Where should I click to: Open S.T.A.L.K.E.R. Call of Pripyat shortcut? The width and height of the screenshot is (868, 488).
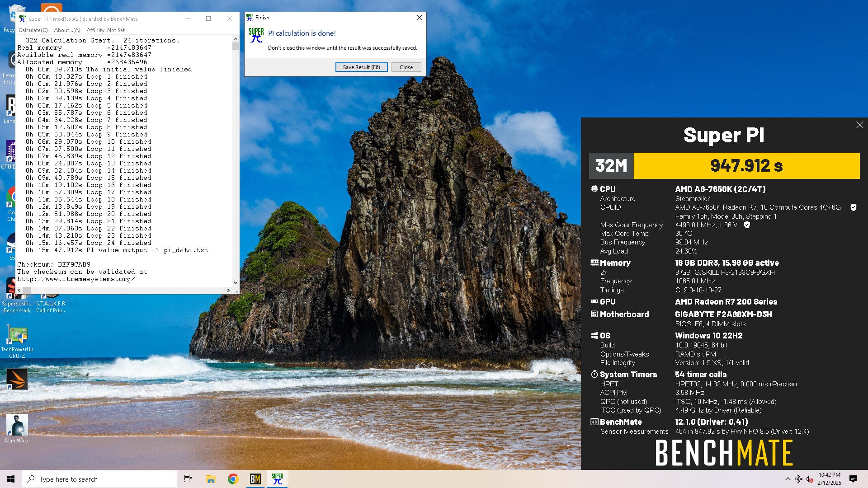[x=51, y=303]
